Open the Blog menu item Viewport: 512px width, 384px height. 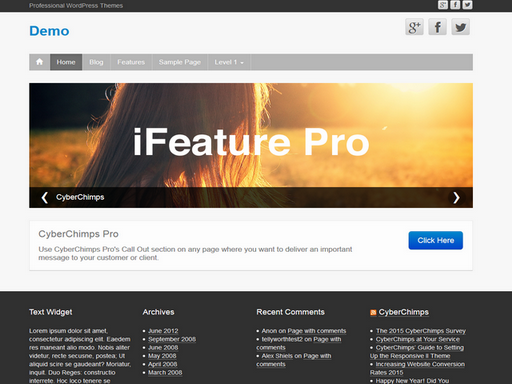pos(96,62)
